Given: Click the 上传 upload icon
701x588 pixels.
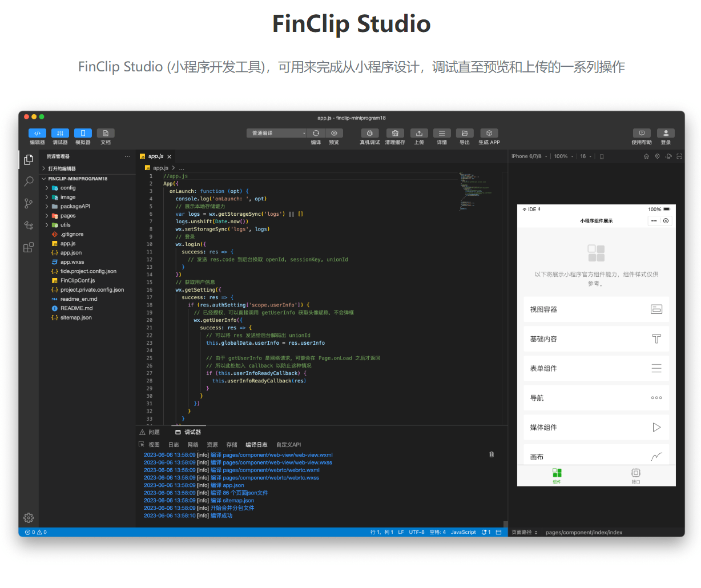Looking at the screenshot, I should click(419, 133).
